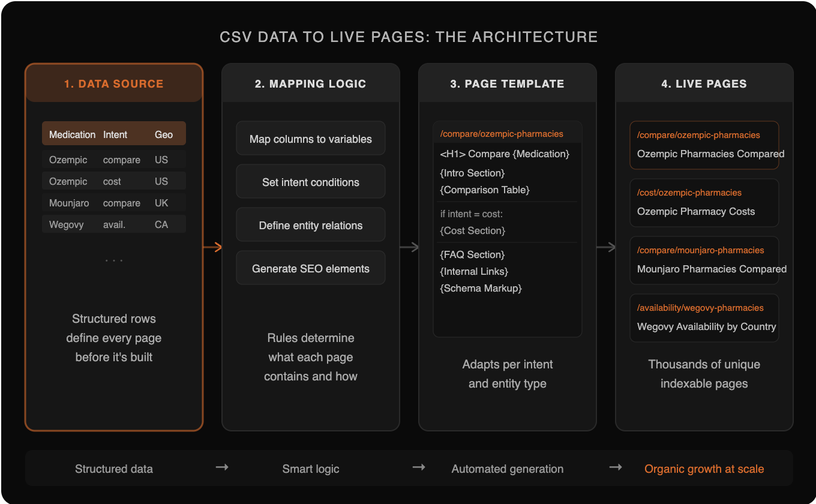Click the '{FAQ Section}' placeholder
816x504 pixels.
(x=472, y=254)
